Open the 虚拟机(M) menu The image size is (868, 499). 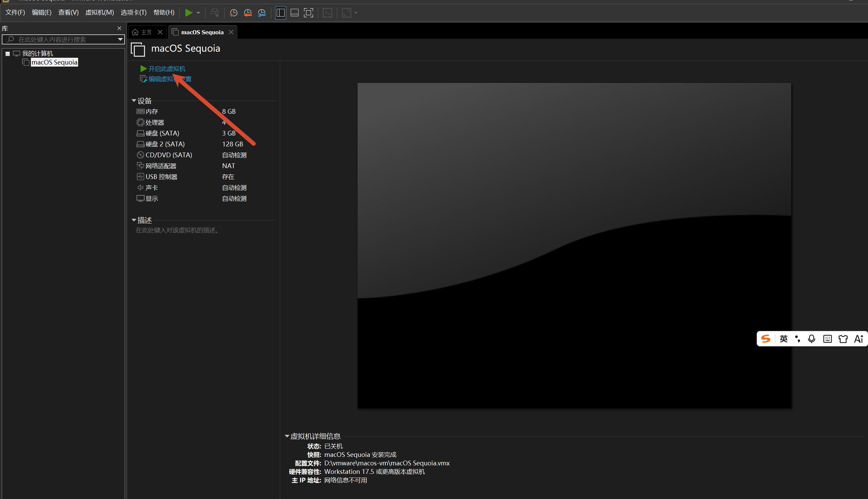click(x=100, y=13)
